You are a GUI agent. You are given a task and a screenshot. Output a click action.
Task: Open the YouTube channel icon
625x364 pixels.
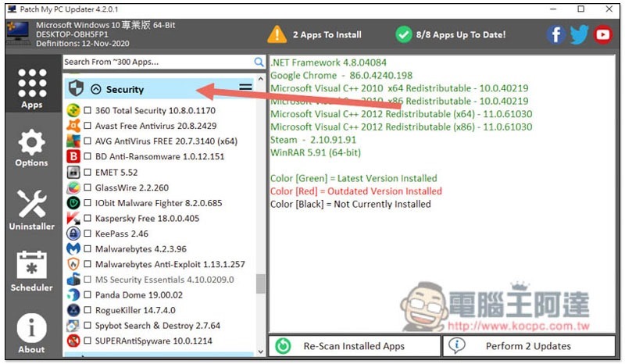[602, 34]
